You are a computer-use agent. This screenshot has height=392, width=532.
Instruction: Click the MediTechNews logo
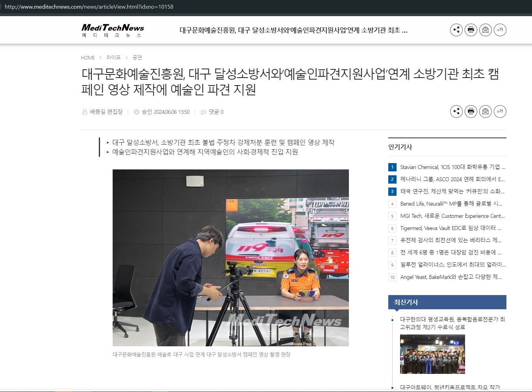click(x=113, y=30)
